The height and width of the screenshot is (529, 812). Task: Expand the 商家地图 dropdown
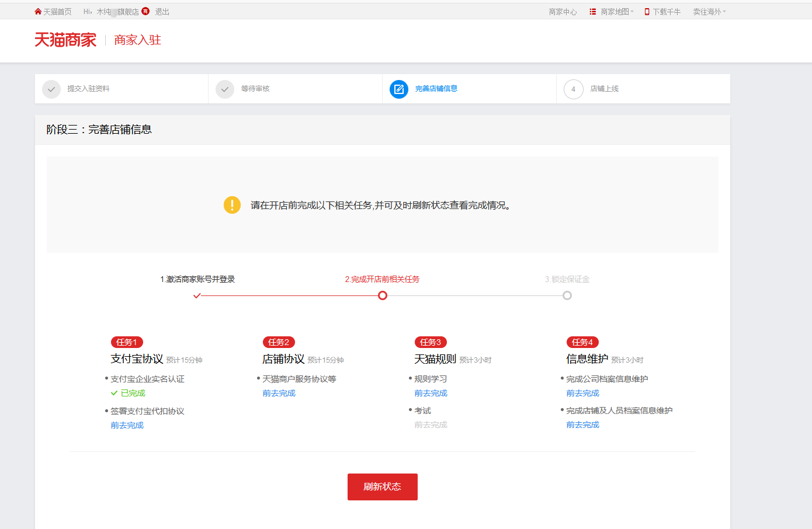click(x=617, y=12)
